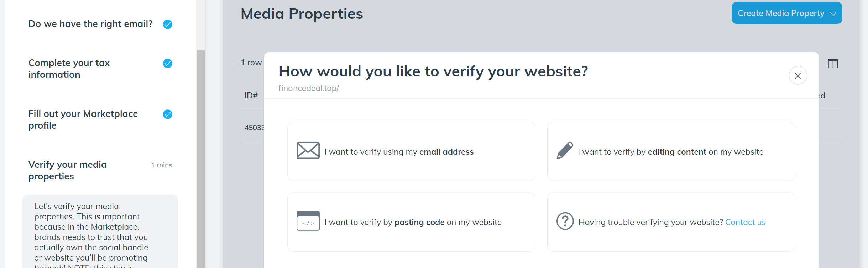
Task: Open Fill out your Marketplace profile step
Action: coord(83,119)
